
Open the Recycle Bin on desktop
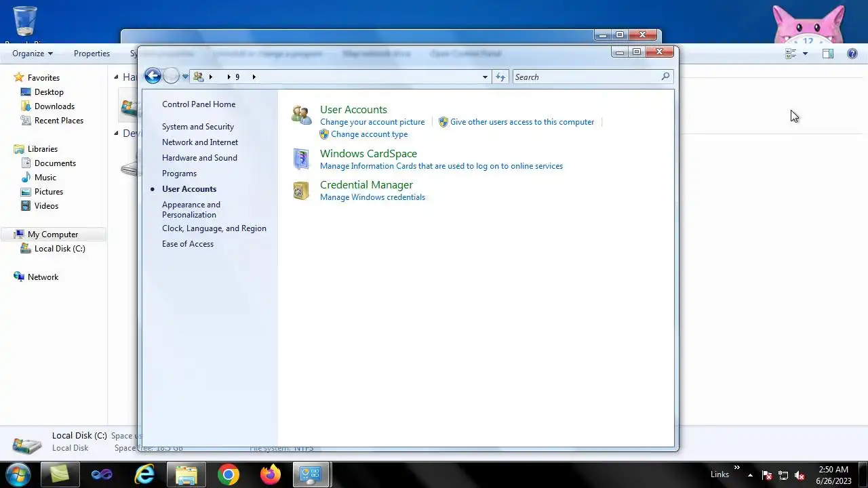tap(25, 23)
